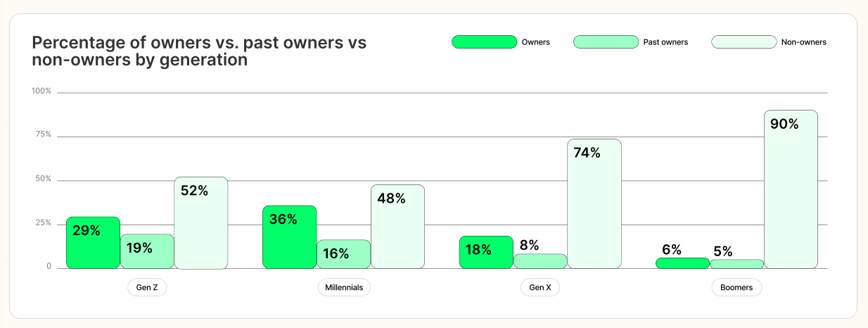Select the Gen X category label
Viewport: 868px width, 328px height.
click(x=540, y=287)
